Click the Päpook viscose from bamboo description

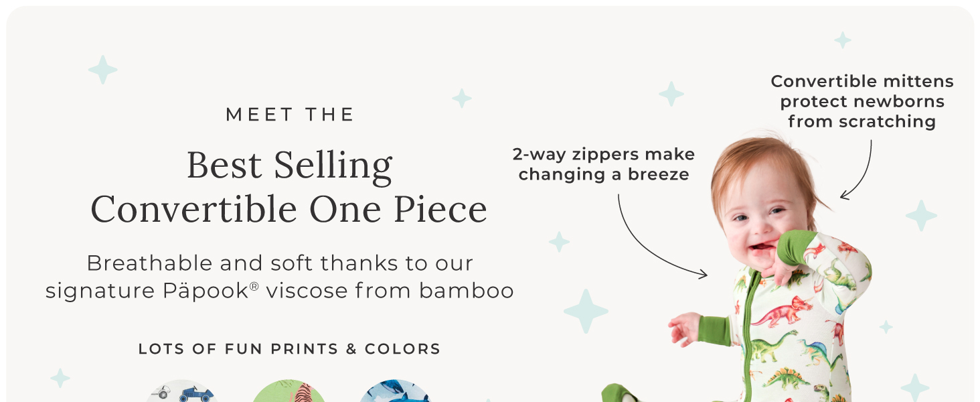point(280,277)
